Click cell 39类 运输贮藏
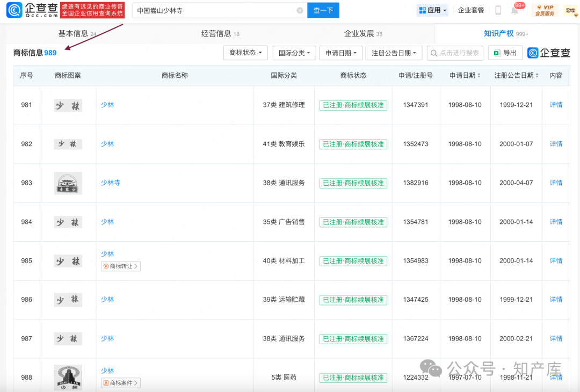 284,300
